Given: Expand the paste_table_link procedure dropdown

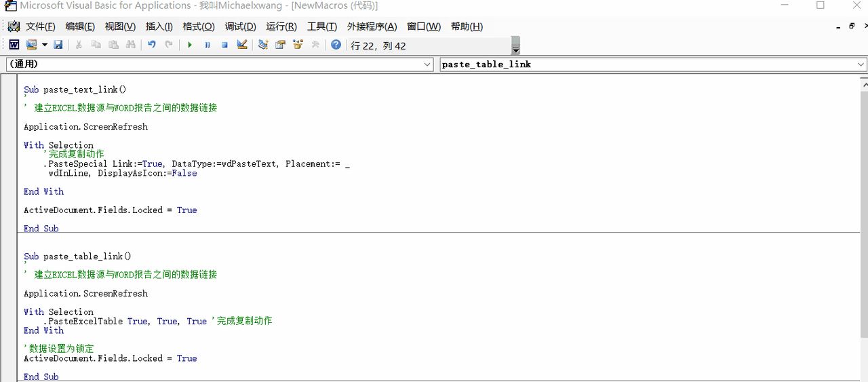Looking at the screenshot, I should coord(861,64).
